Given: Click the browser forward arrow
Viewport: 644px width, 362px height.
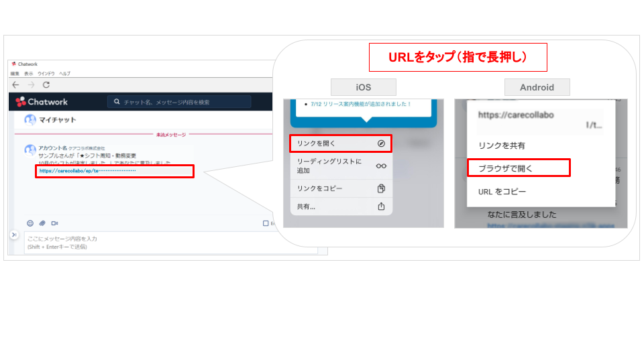Looking at the screenshot, I should pyautogui.click(x=32, y=84).
